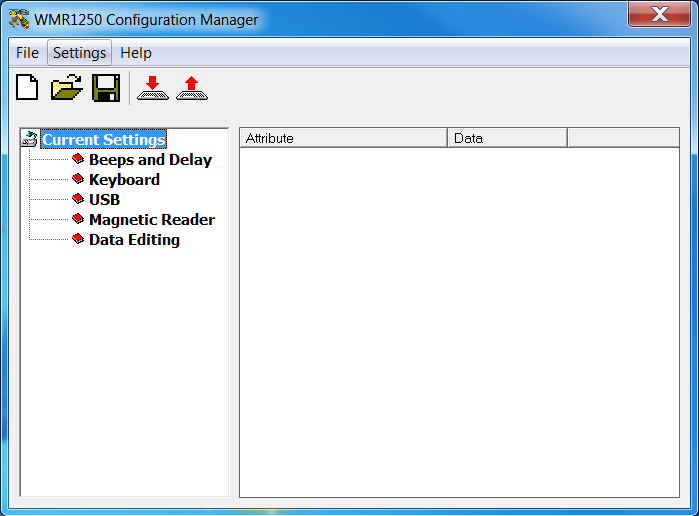Click the red book icon beside Magnetic Reader
The width and height of the screenshot is (699, 516).
78,219
